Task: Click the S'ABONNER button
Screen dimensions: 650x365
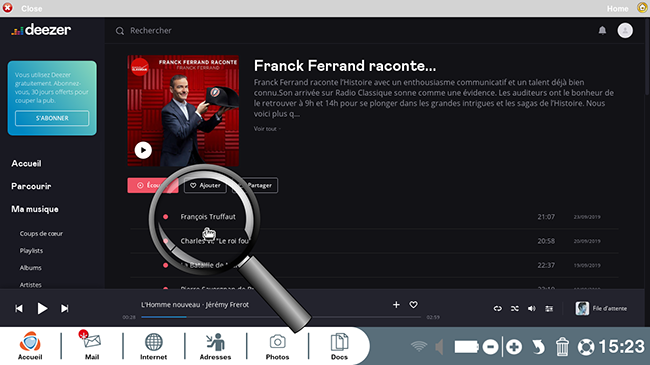Action: pos(52,118)
